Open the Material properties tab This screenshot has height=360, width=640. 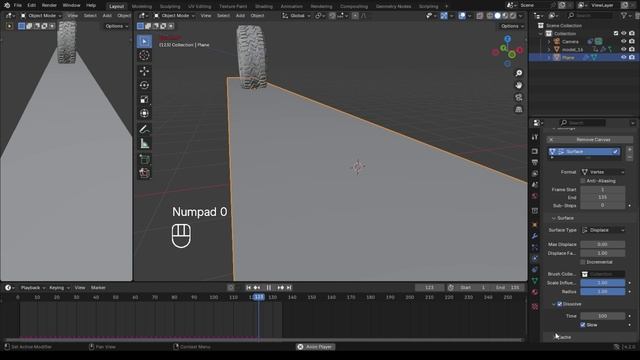[x=535, y=292]
